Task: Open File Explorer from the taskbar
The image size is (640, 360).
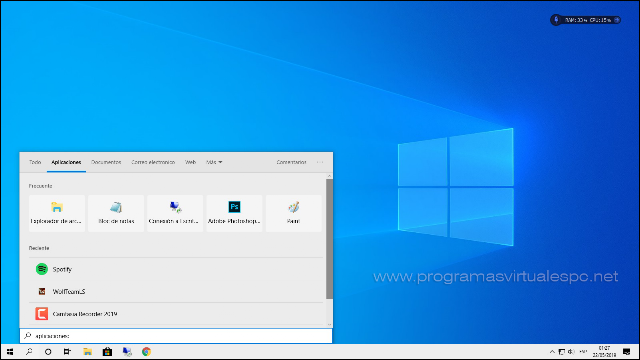Action: coord(87,351)
